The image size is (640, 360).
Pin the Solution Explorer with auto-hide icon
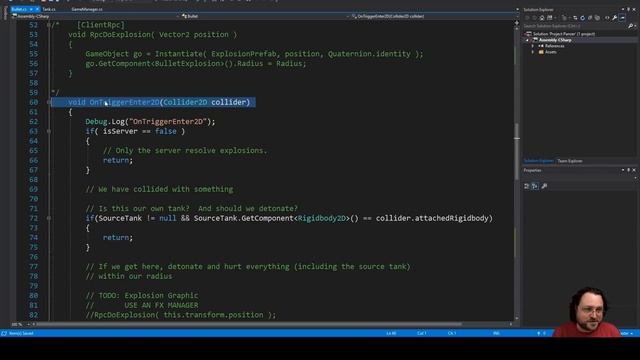tap(629, 9)
